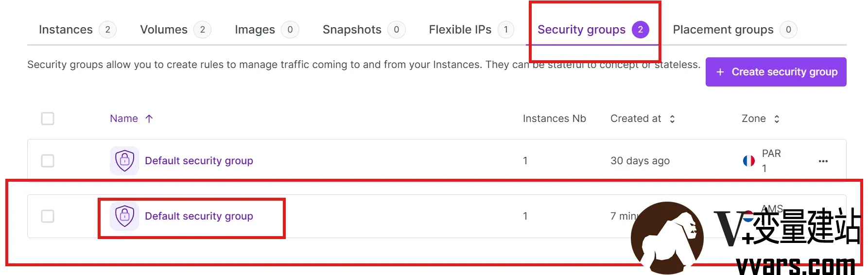868x275 pixels.
Task: Sort by Created at column arrows
Action: (672, 119)
